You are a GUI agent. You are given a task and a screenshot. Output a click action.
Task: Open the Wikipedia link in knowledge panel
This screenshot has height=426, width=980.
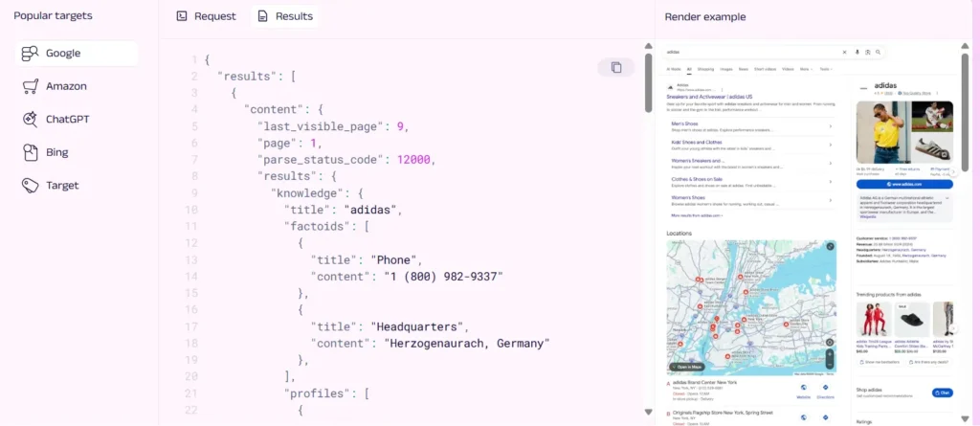coord(867,217)
